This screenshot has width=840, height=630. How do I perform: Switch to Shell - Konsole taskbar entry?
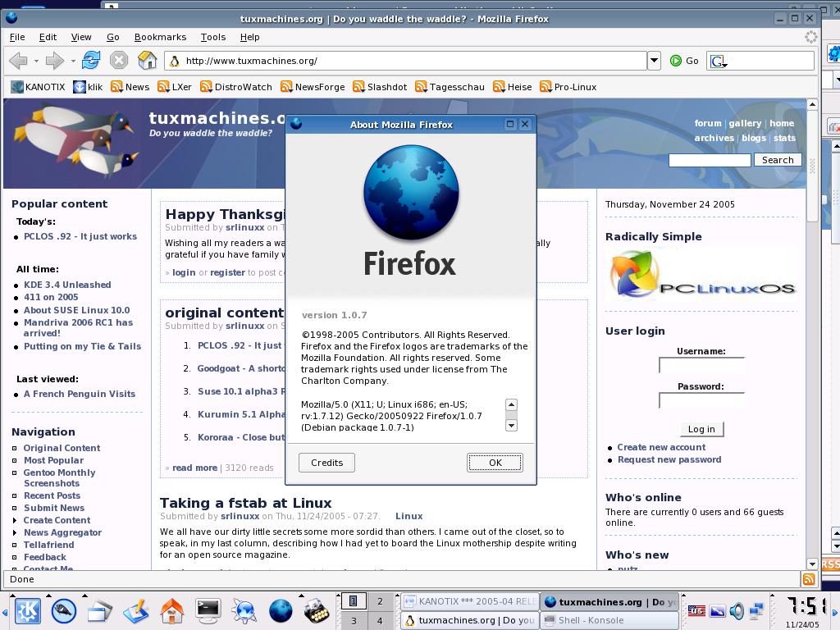609,620
